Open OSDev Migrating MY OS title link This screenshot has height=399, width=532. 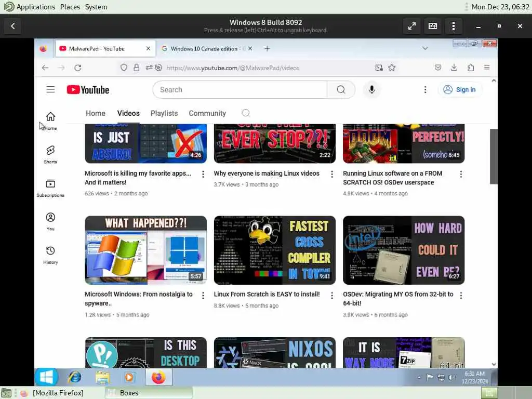(x=398, y=299)
